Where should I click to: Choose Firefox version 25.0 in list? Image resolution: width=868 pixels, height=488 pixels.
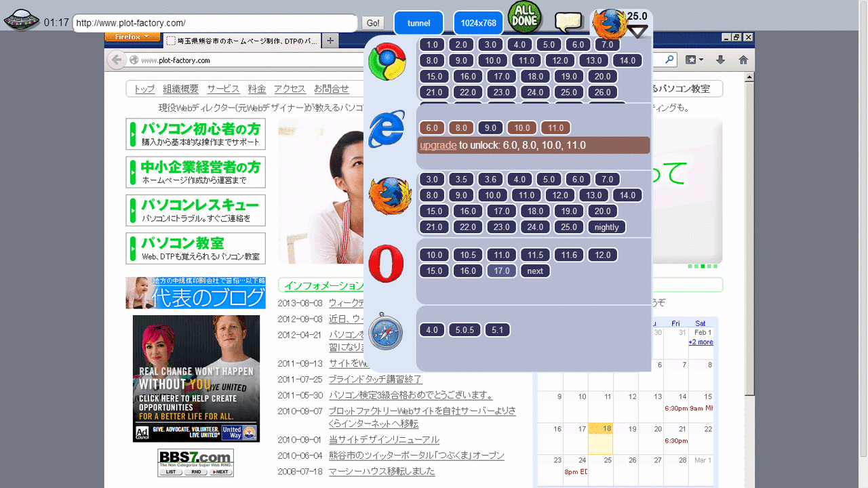tap(569, 227)
